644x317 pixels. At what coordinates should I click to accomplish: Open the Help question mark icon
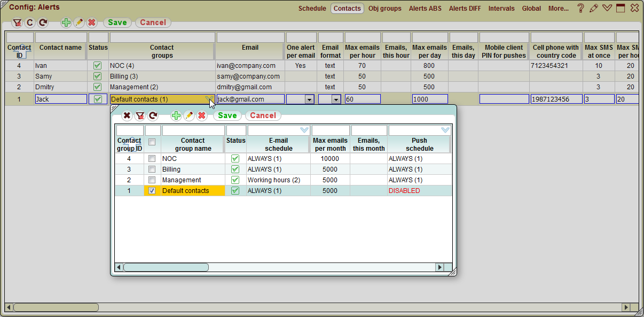click(580, 8)
